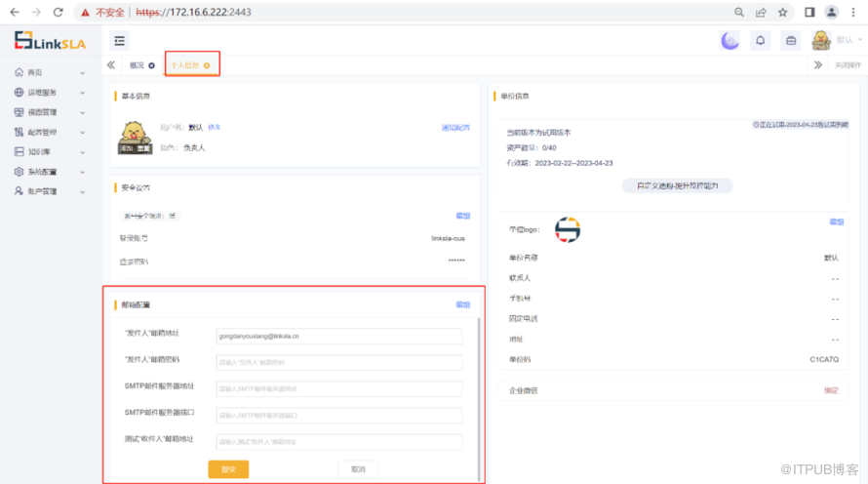Expand the 首页 sidebar menu
This screenshot has width=868, height=484.
pos(49,73)
